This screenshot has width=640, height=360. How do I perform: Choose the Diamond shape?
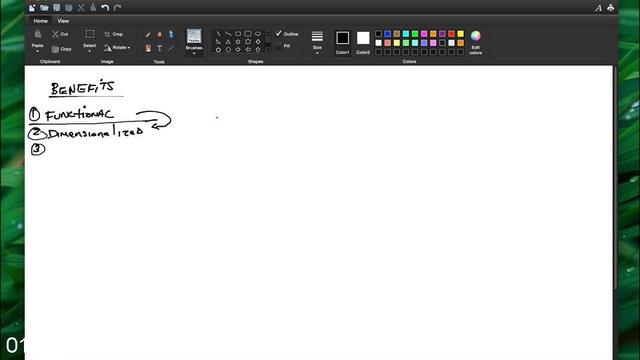coord(258,42)
